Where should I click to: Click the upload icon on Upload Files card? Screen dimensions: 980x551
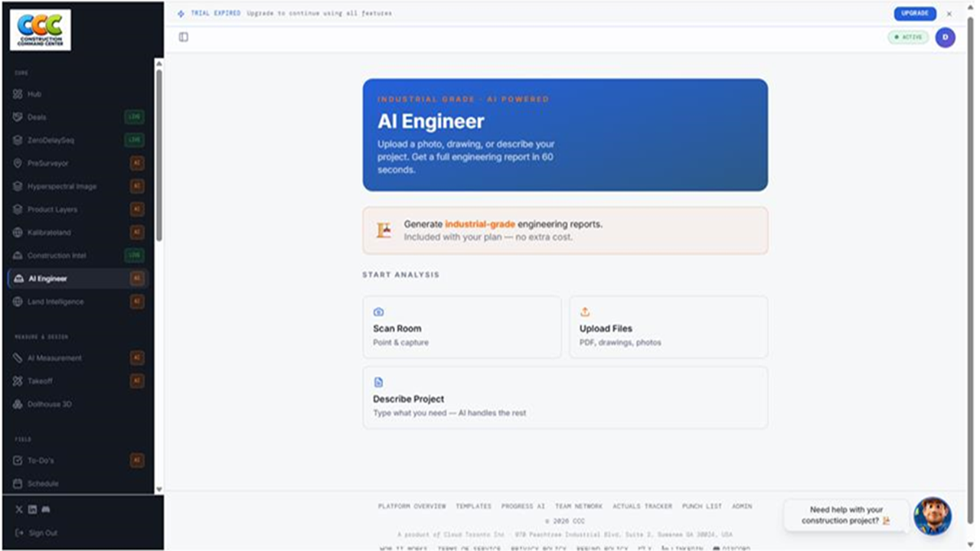coord(585,312)
